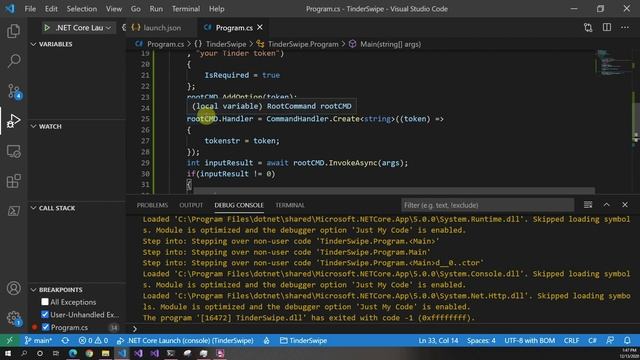Clear the debug console output

pyautogui.click(x=588, y=205)
